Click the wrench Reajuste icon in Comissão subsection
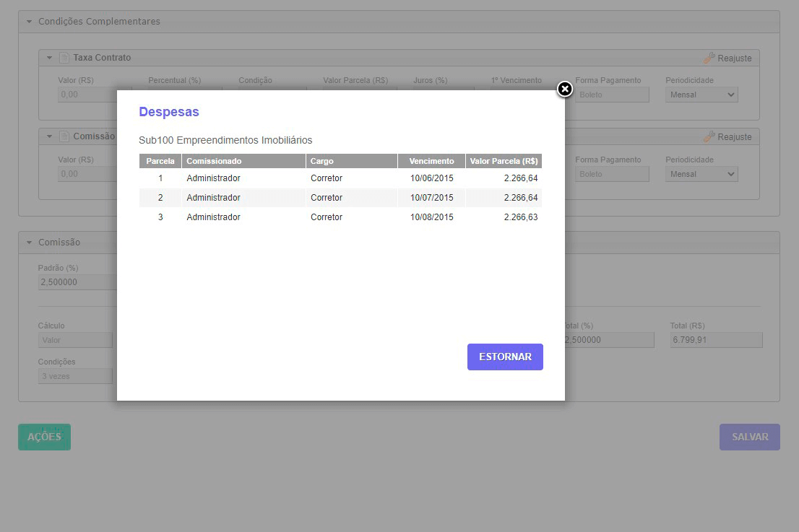 (x=709, y=137)
